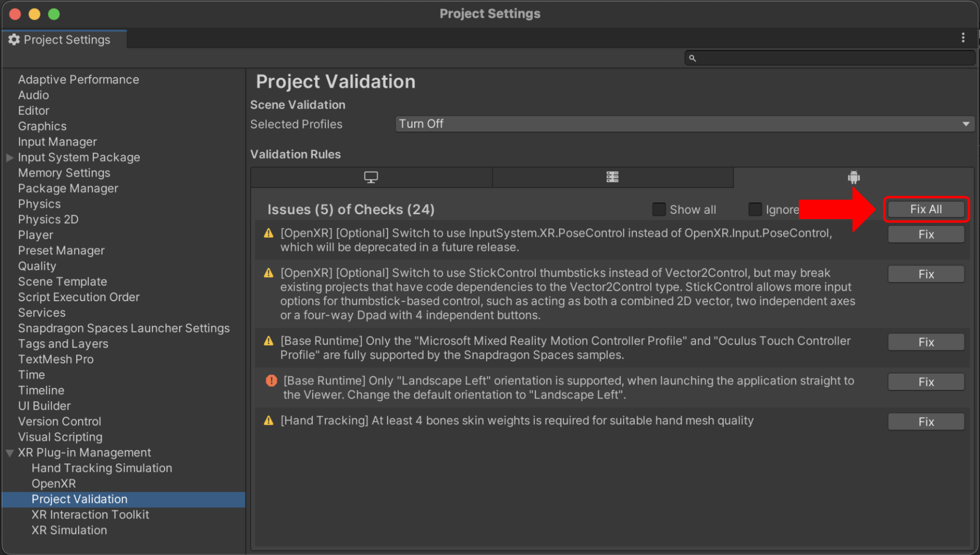Image resolution: width=980 pixels, height=555 pixels.
Task: Expand the Input System Package entry
Action: (10, 157)
